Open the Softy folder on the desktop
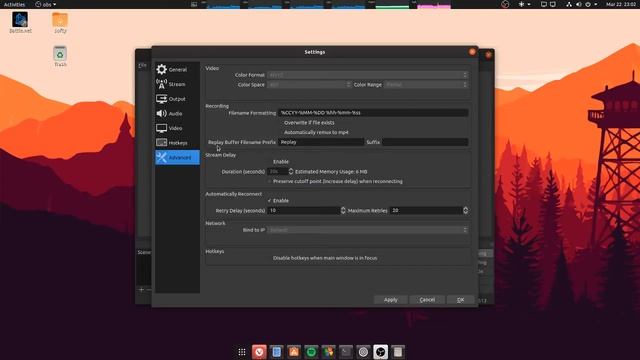 60,22
